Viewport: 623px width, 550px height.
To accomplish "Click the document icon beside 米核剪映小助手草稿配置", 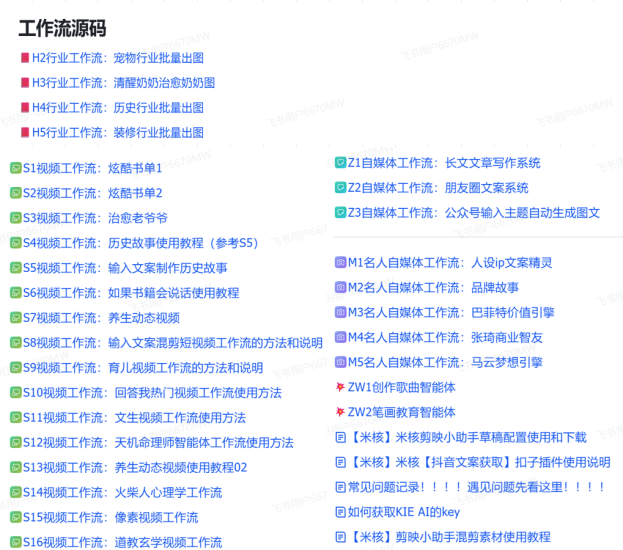I will click(x=341, y=437).
